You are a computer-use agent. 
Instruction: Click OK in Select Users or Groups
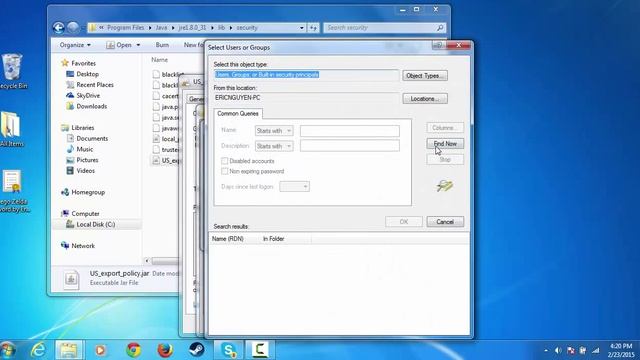coord(404,222)
